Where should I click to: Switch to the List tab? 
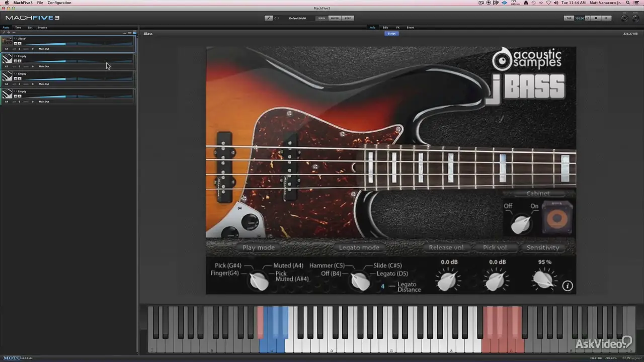click(30, 28)
